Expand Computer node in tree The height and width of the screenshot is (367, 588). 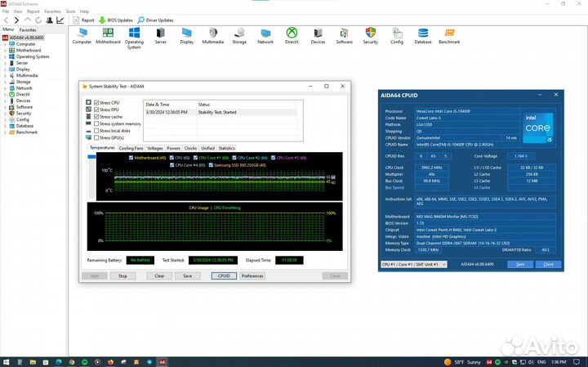pos(5,44)
